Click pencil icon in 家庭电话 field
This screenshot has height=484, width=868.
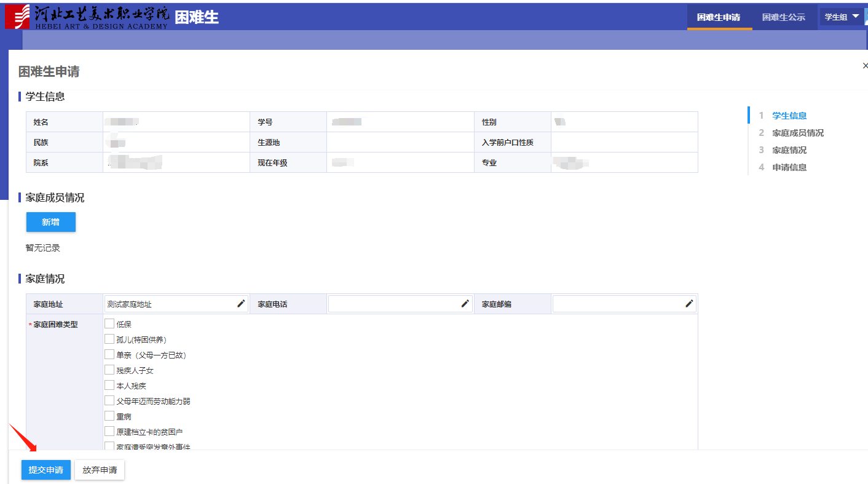(x=465, y=304)
